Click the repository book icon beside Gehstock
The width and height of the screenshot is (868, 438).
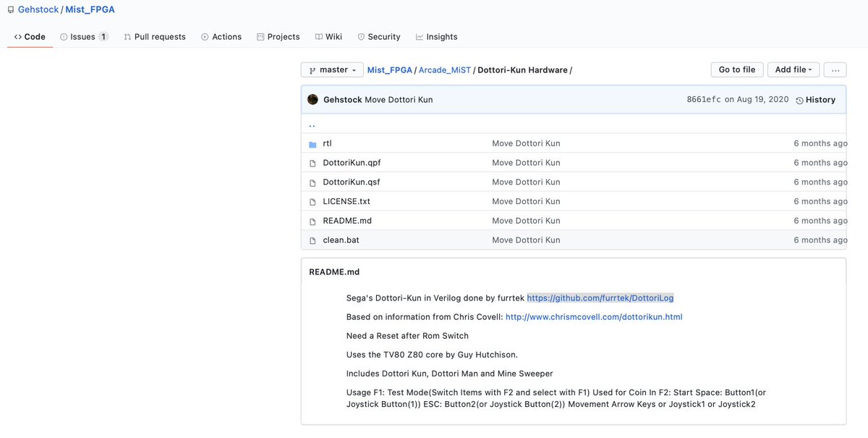[11, 10]
